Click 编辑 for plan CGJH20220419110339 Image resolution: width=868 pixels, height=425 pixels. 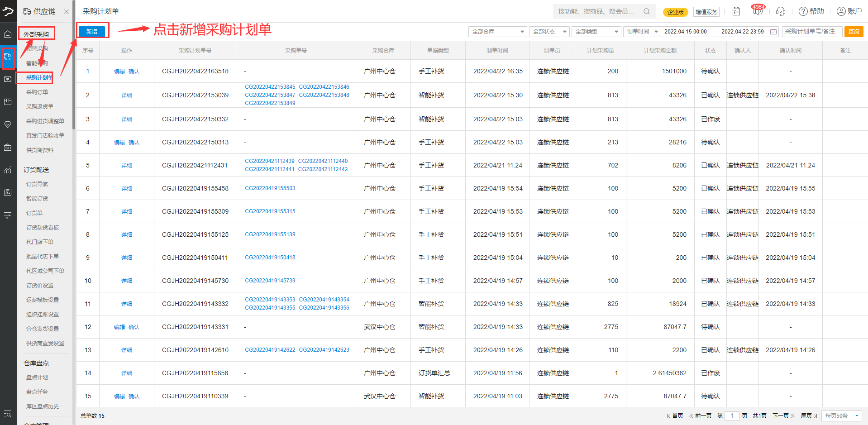click(119, 396)
